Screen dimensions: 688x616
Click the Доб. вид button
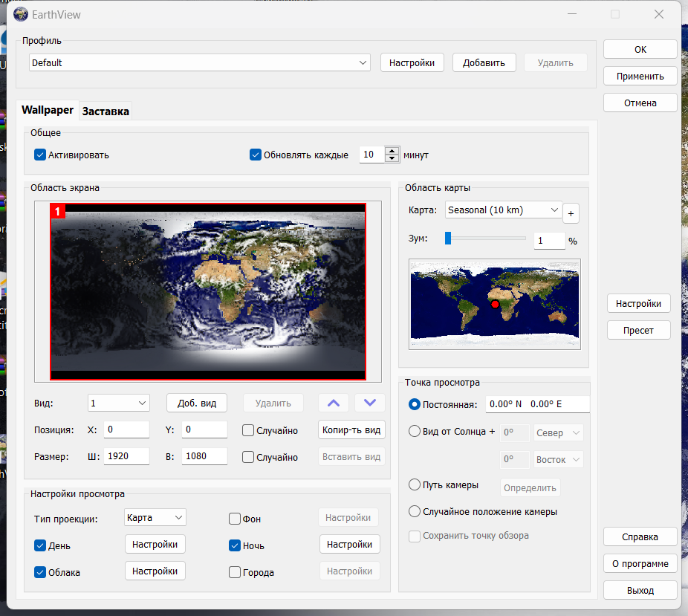click(197, 403)
